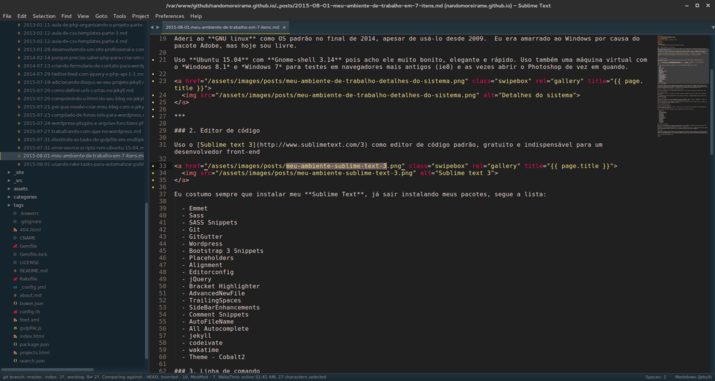Click the CNAME file icon
715x381 pixels.
click(x=16, y=238)
